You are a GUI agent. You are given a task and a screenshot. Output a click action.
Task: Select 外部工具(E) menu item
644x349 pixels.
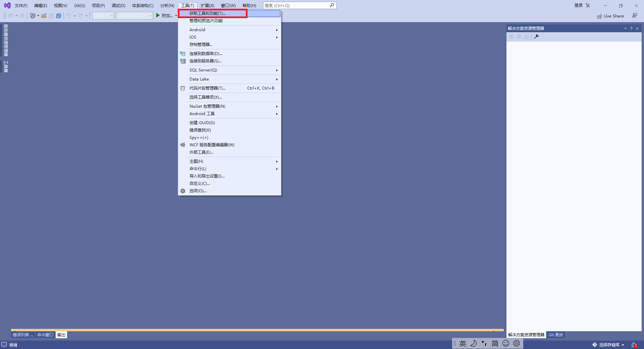(230, 152)
